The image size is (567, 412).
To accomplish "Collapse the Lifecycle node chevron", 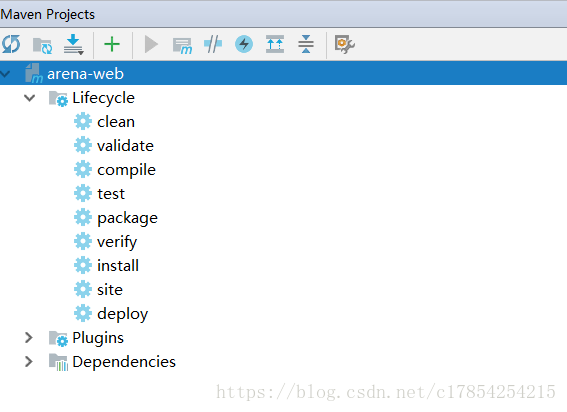I will click(30, 98).
